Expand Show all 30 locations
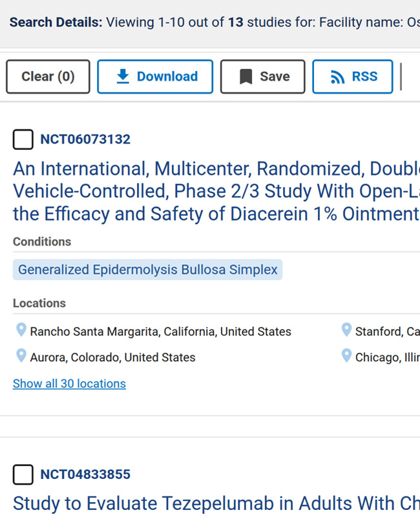The height and width of the screenshot is (517, 420). click(x=69, y=383)
